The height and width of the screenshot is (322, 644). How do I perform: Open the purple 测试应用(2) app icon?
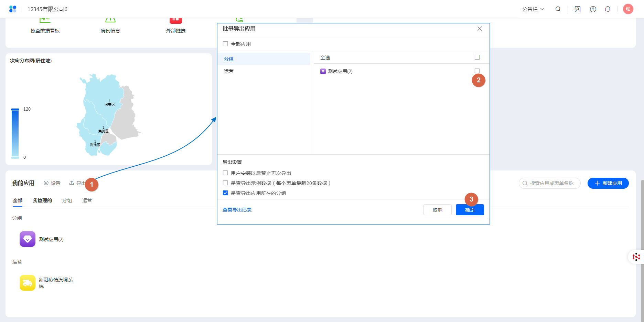(x=28, y=239)
